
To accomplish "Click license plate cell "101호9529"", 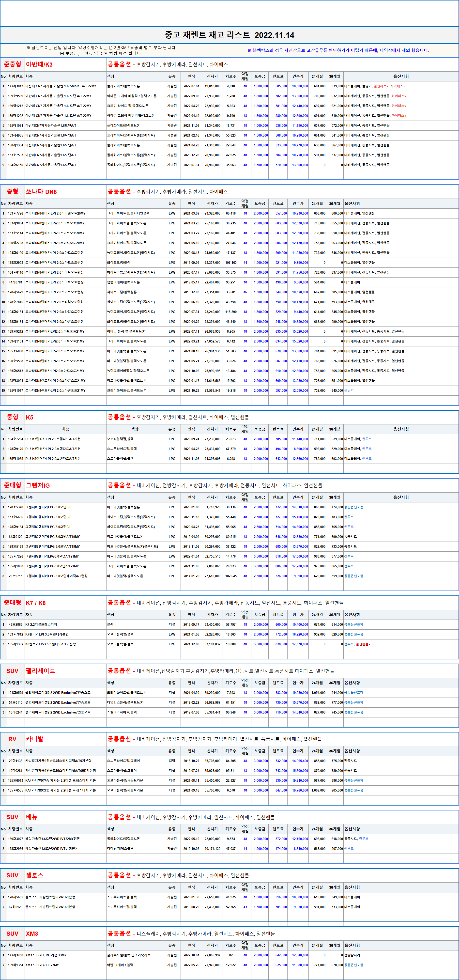I will 15,693.
